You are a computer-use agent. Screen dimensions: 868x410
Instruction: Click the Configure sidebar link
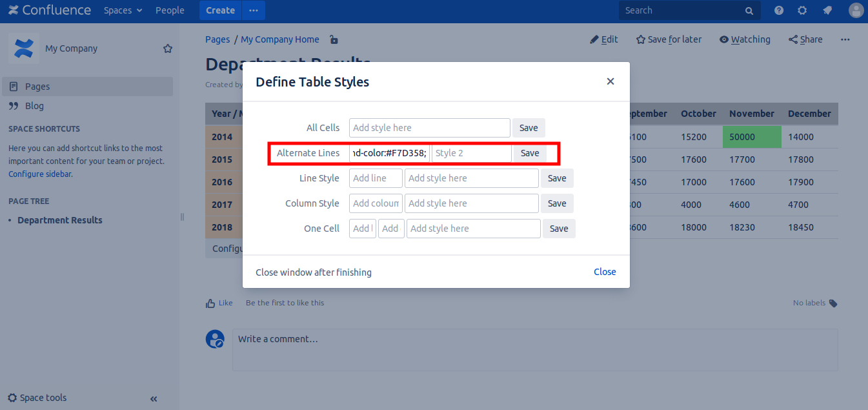tap(39, 174)
